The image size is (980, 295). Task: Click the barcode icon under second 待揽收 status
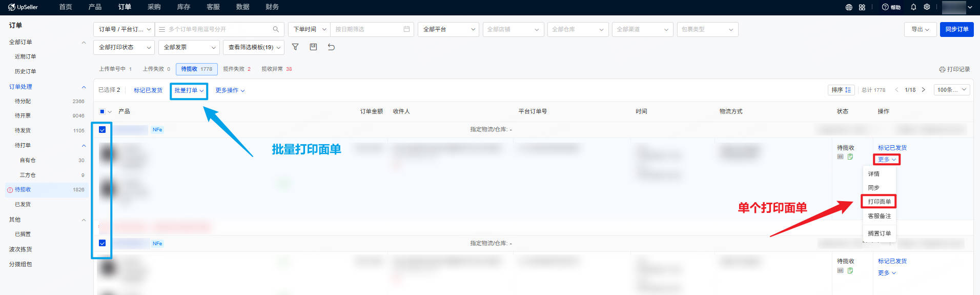tap(841, 270)
